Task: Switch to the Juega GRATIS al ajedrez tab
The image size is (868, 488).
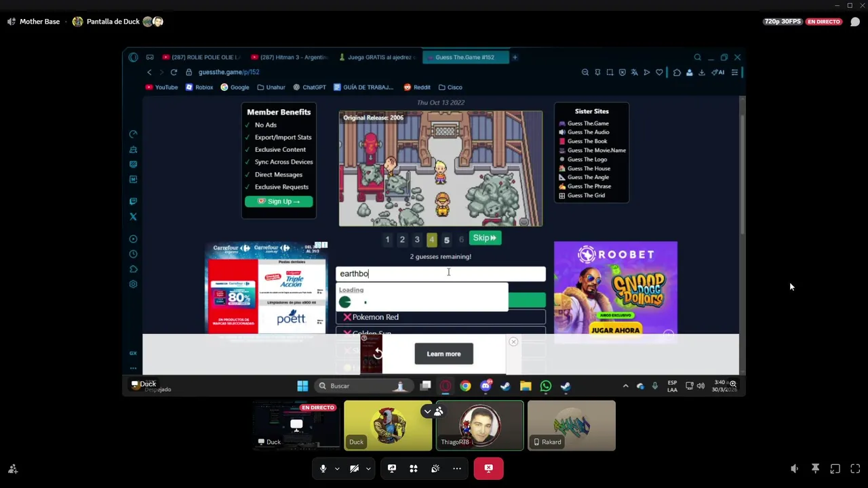Action: click(x=377, y=58)
